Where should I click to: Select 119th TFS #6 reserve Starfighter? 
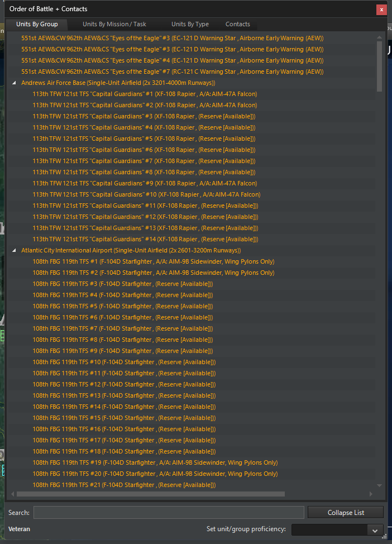123,317
